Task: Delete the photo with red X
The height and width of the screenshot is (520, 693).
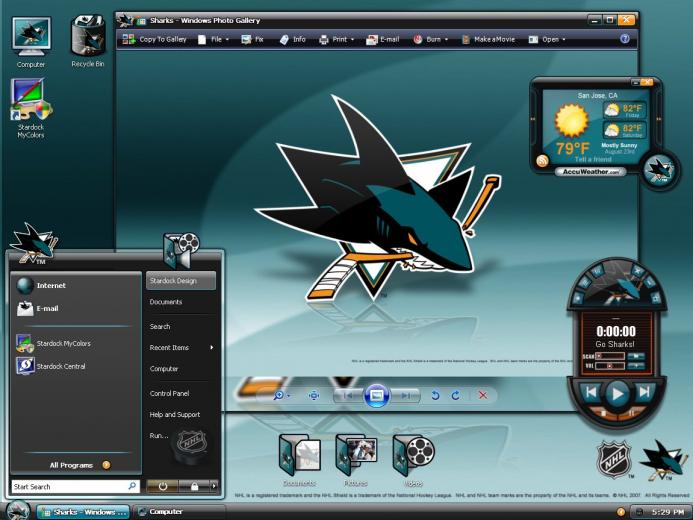Action: click(483, 395)
